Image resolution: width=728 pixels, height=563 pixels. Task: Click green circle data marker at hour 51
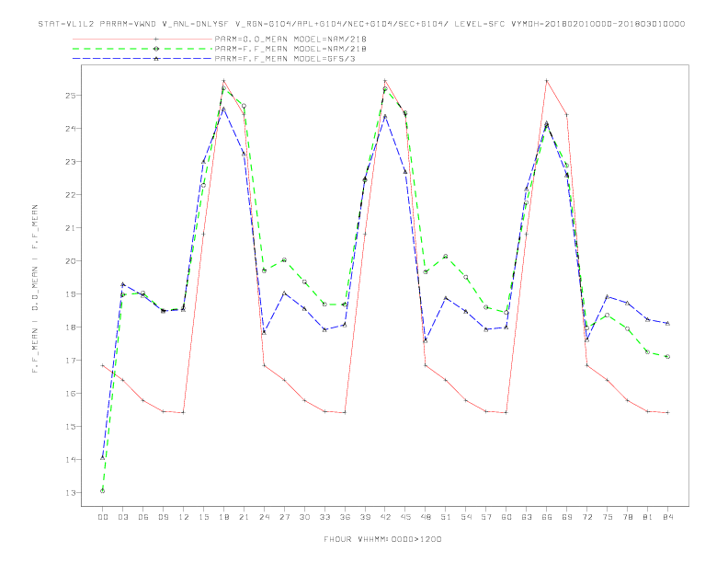coord(446,257)
